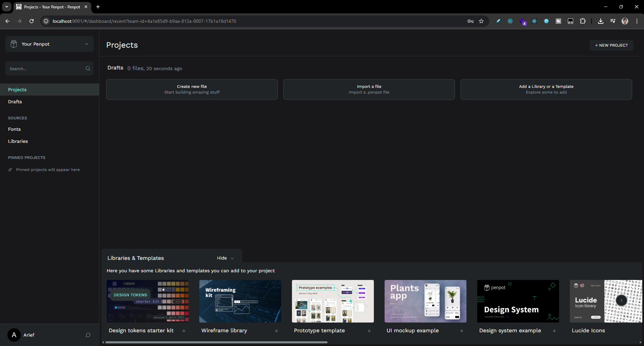Bookmark this page with the star icon

click(x=481, y=21)
